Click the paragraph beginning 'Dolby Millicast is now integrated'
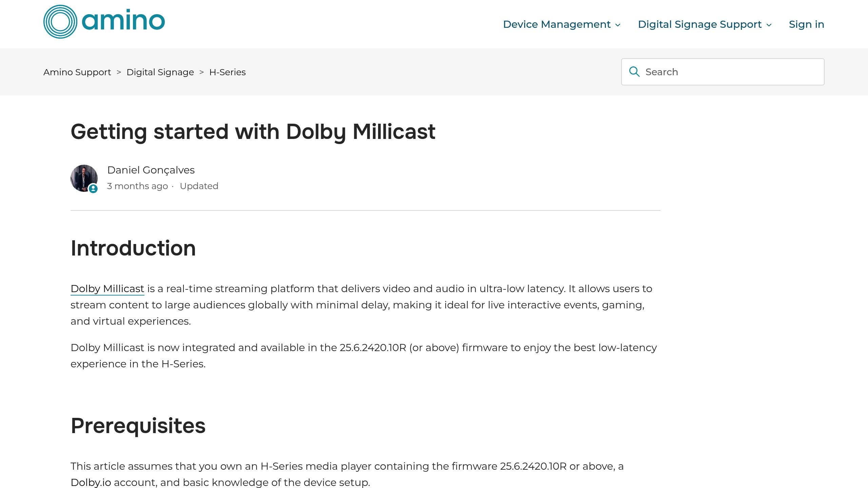The width and height of the screenshot is (868, 488). coord(364,356)
